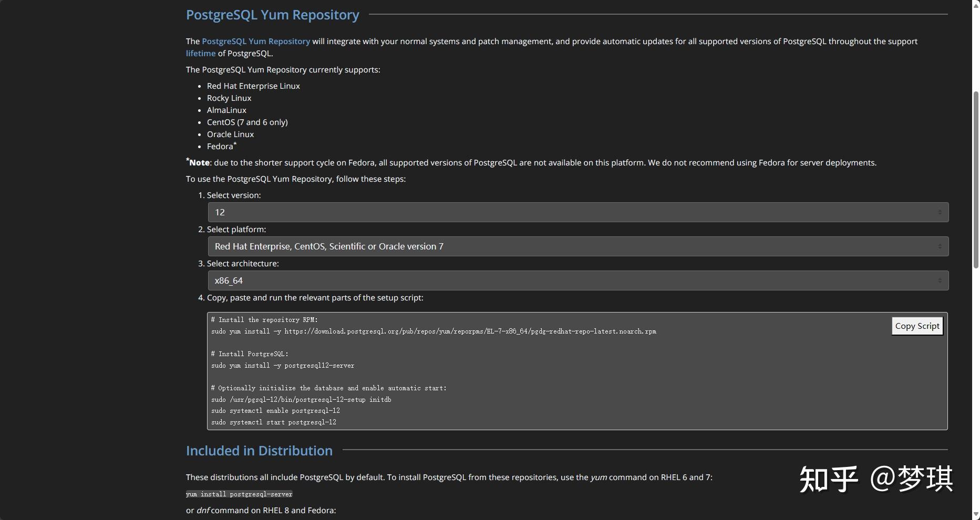This screenshot has height=520, width=980.
Task: Click the inline "yum install postgresql-server" code
Action: [239, 494]
